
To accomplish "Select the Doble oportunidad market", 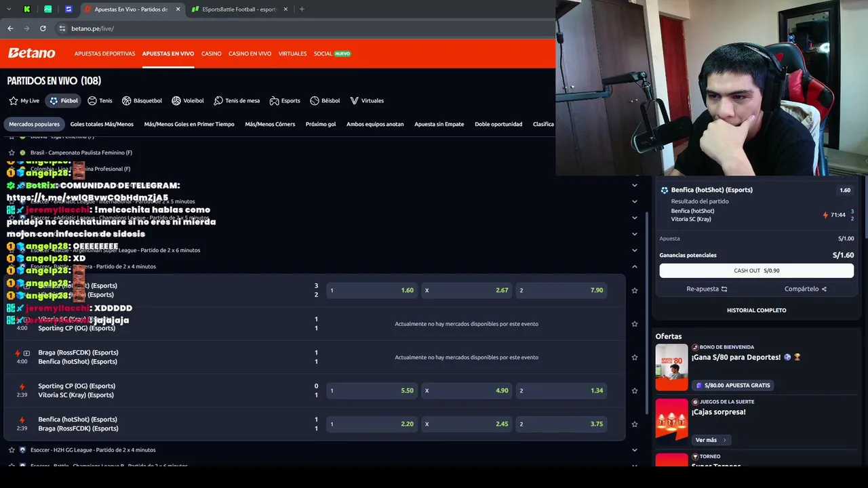I will [x=498, y=124].
